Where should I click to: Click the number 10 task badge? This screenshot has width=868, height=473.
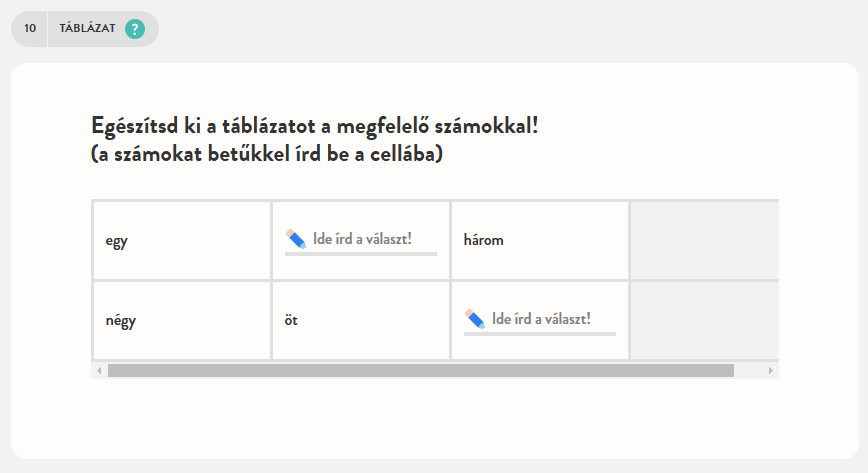tap(30, 29)
